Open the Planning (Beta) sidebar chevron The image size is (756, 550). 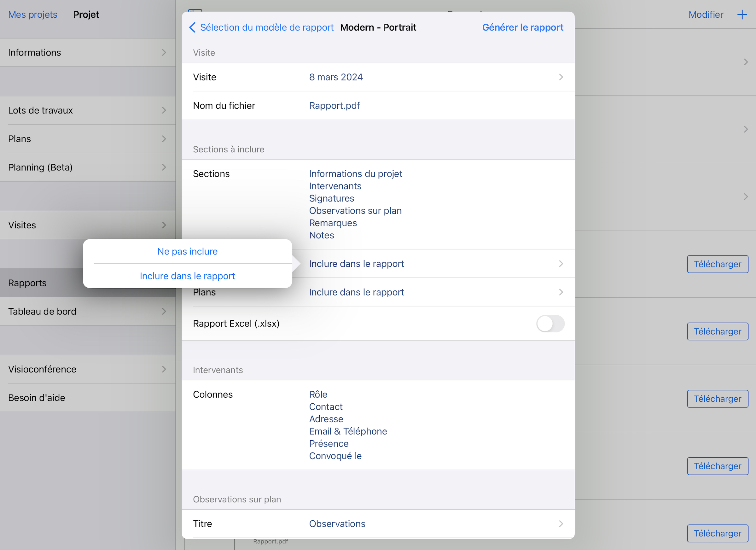164,167
